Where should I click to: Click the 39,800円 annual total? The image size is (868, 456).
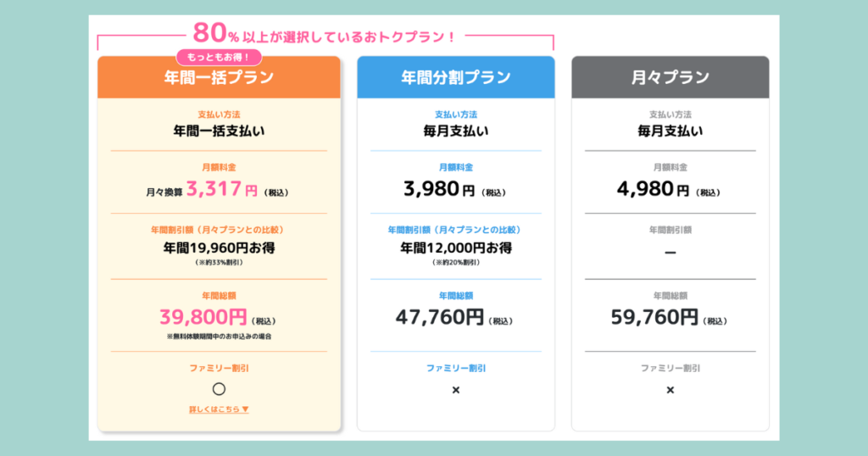point(203,318)
